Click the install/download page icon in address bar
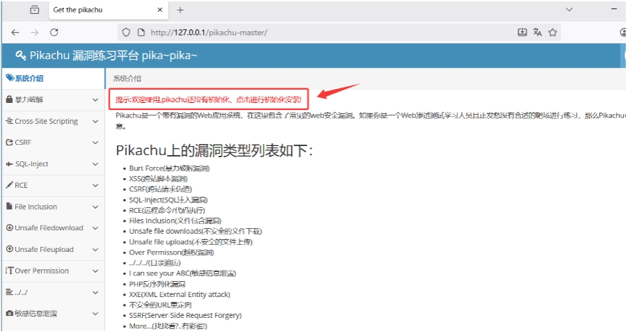Viewport: 644px width, 336px height. coord(522,32)
